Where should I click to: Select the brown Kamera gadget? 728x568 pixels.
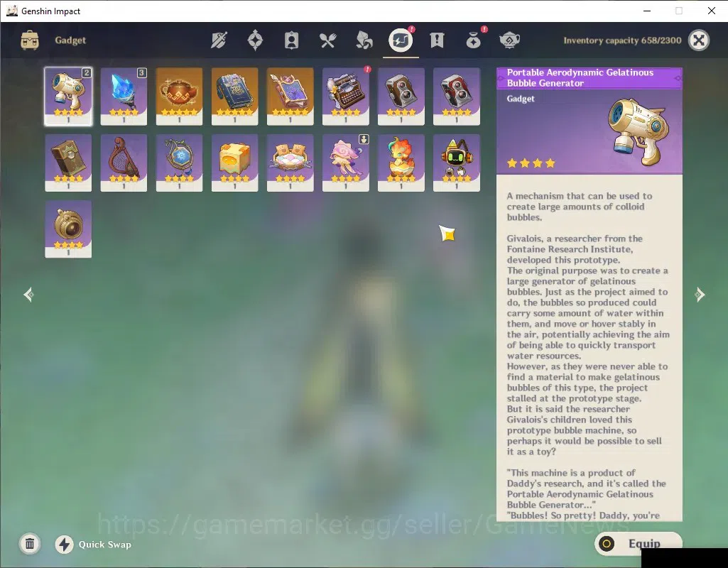401,97
